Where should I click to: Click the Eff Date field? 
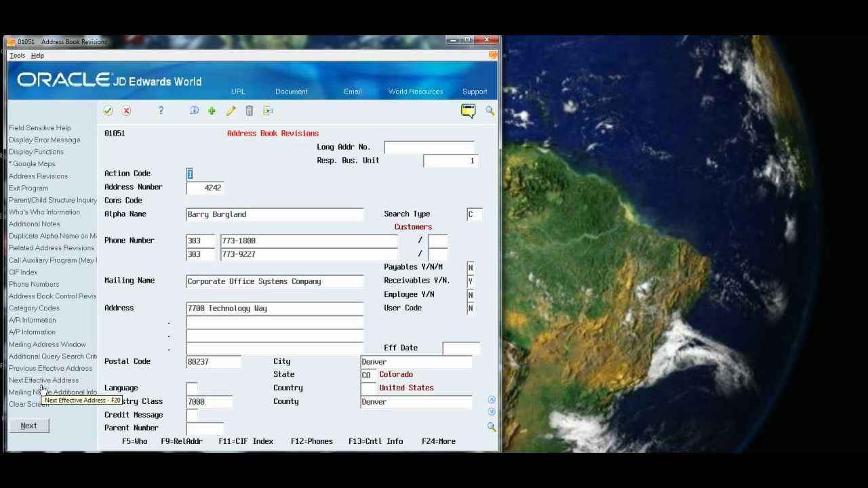[460, 348]
